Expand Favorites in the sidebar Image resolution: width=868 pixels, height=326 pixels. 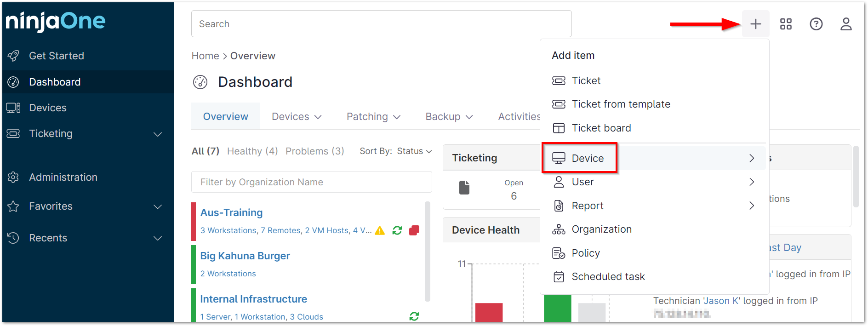coord(158,206)
